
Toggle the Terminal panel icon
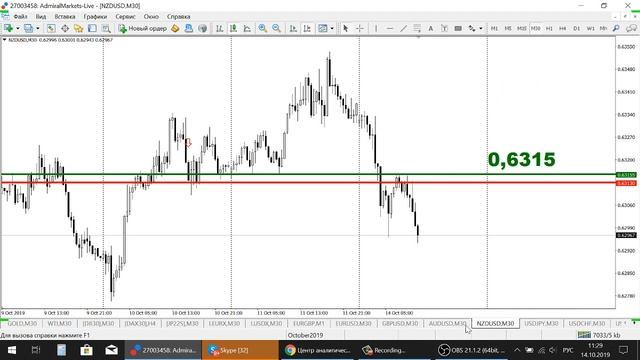coord(92,28)
